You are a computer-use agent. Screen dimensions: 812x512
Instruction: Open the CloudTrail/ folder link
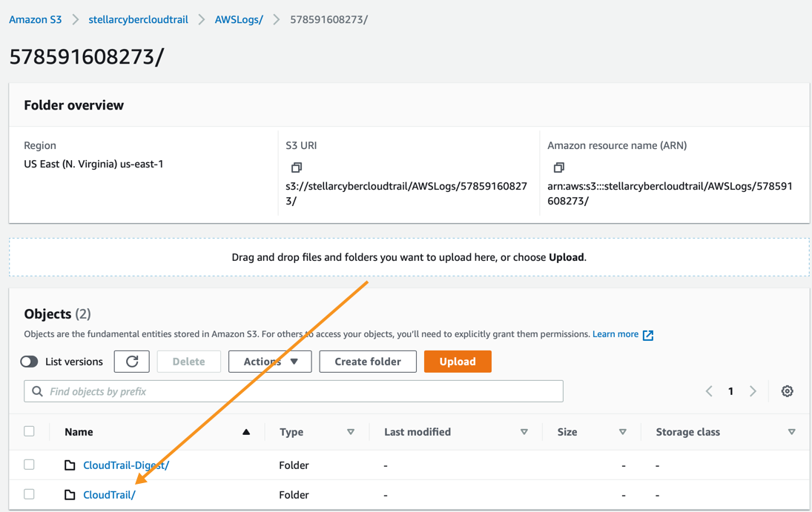109,495
